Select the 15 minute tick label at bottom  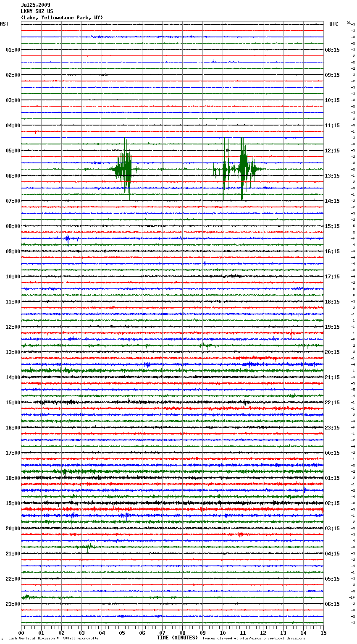click(323, 633)
